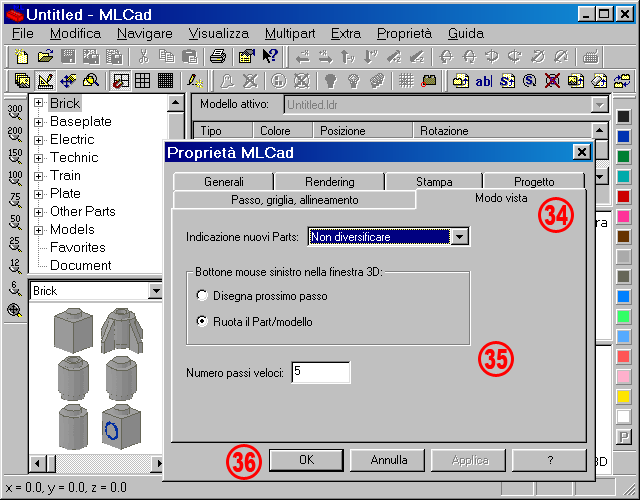640x500 pixels.
Task: Click the Save disk icon
Action: point(68,56)
